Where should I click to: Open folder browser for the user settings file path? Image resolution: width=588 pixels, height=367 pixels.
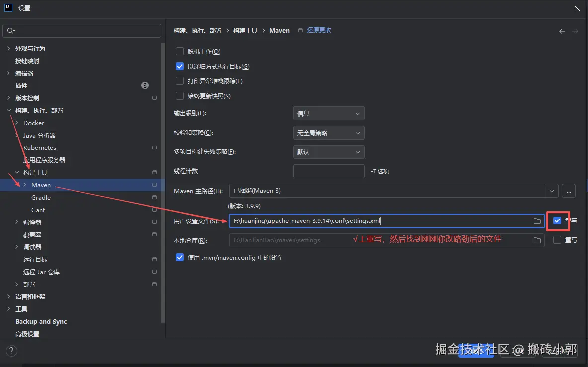coord(537,221)
